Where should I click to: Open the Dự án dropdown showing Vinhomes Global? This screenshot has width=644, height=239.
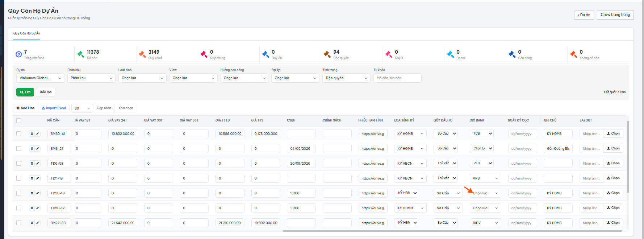(x=40, y=78)
